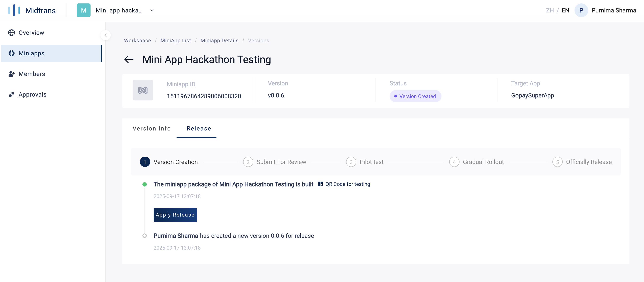Image resolution: width=644 pixels, height=282 pixels.
Task: Click the hollow grey timeline dot
Action: click(x=145, y=236)
